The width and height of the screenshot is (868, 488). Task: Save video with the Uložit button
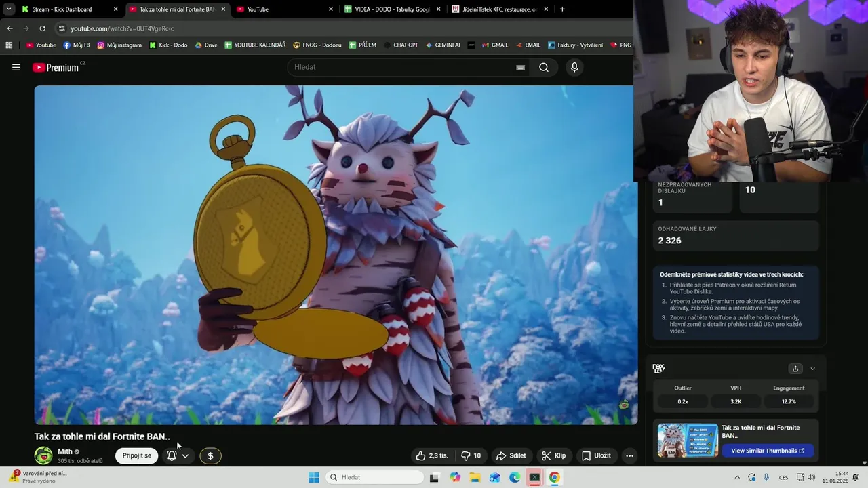[597, 455]
